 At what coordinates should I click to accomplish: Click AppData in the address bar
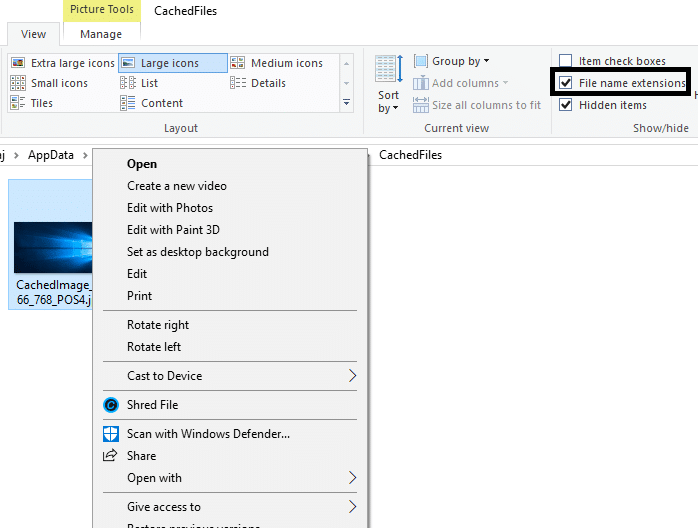pyautogui.click(x=51, y=155)
